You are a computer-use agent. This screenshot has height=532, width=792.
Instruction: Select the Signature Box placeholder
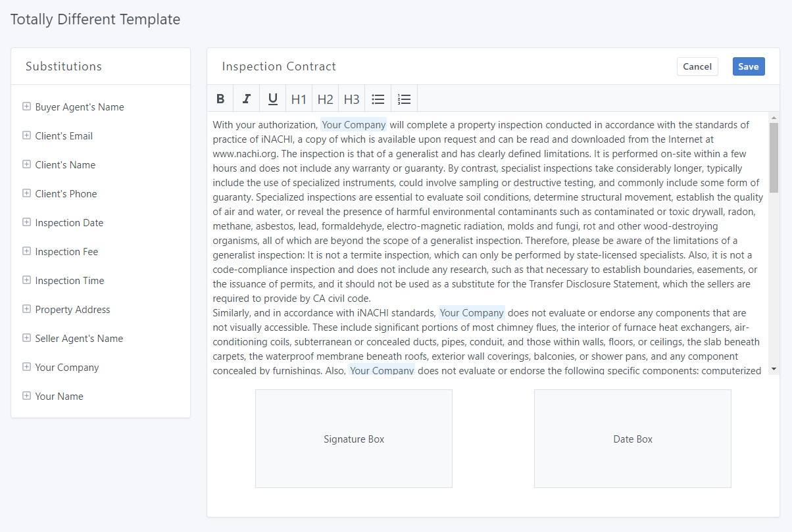tap(354, 439)
